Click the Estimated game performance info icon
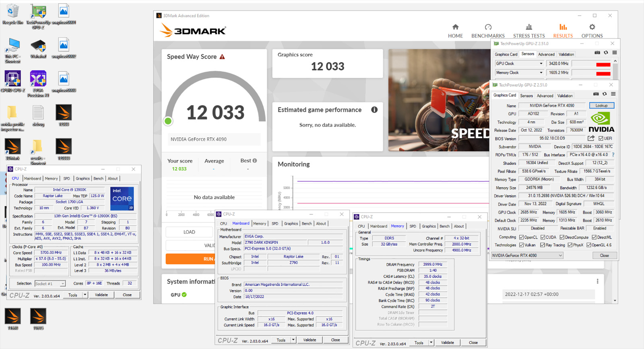Viewport: 644px width, 349px height. click(x=374, y=110)
